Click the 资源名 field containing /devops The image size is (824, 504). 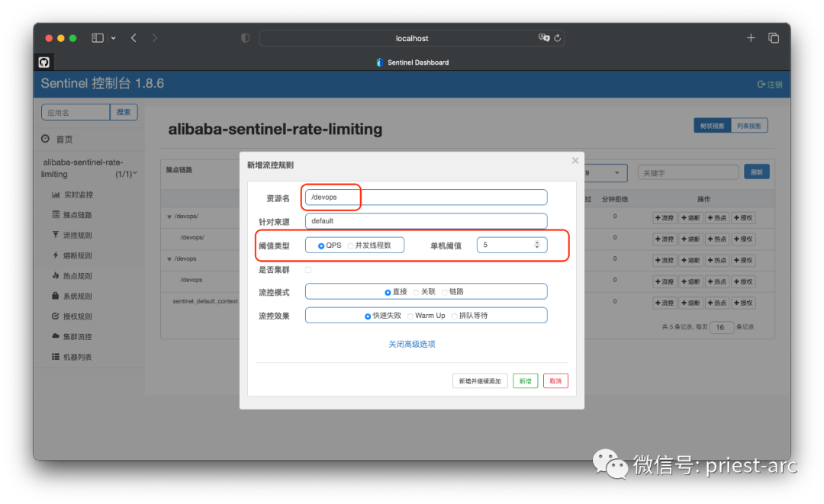(426, 197)
